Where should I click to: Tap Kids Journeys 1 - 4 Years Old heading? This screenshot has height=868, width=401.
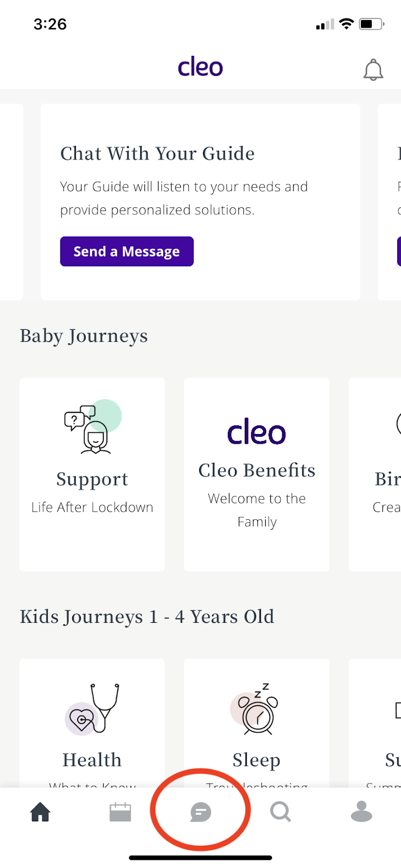point(147,617)
